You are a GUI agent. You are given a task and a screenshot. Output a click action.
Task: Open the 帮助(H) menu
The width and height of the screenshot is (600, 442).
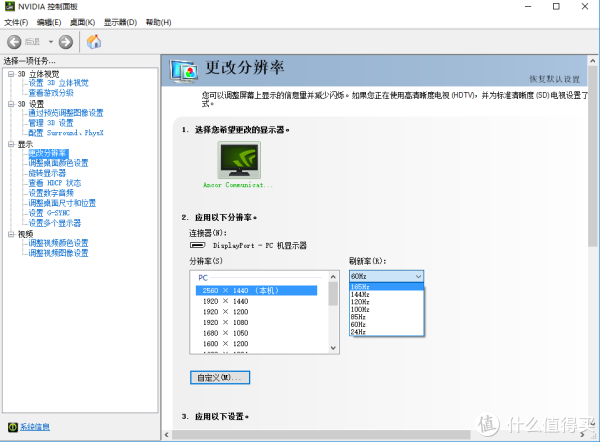(x=158, y=22)
